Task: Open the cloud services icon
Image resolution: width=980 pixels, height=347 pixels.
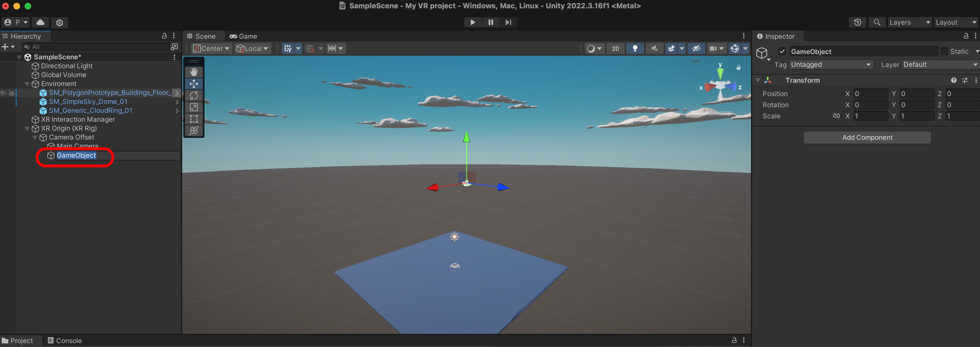Action: click(x=40, y=23)
